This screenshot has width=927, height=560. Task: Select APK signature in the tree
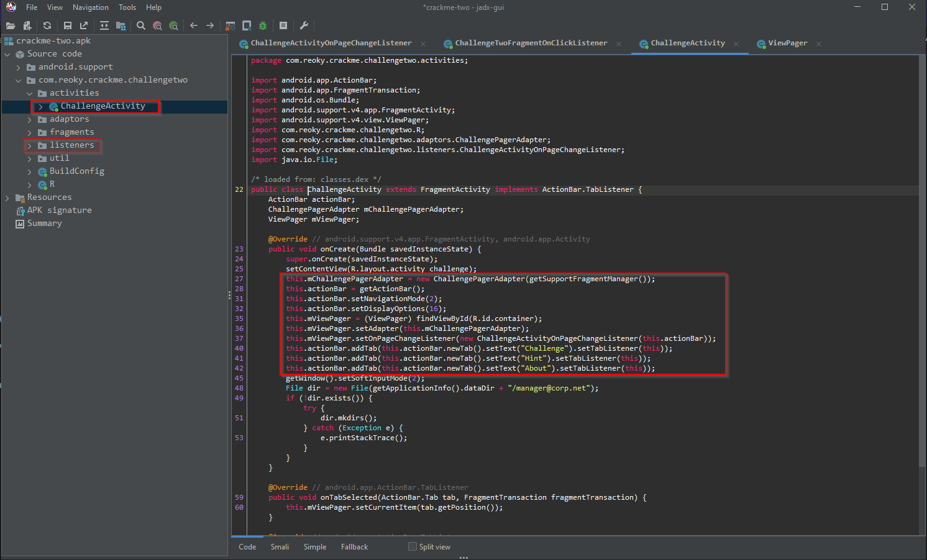tap(60, 210)
